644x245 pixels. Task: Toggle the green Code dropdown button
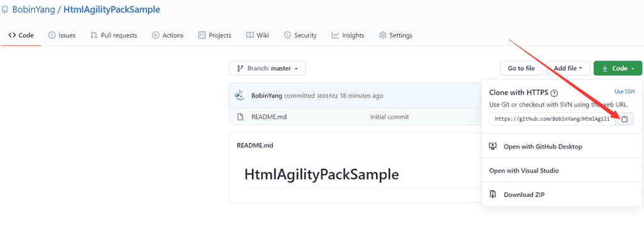tap(618, 68)
